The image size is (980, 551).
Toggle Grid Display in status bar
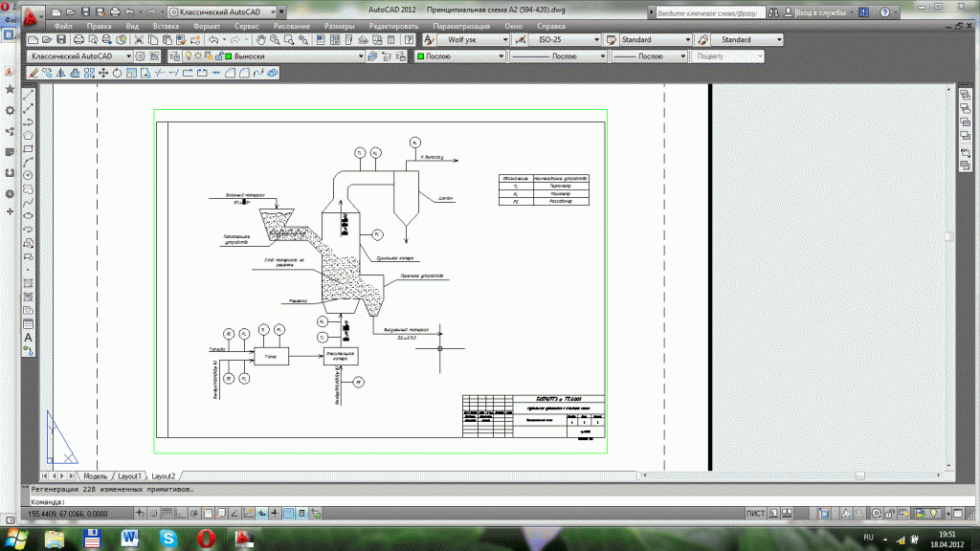pyautogui.click(x=167, y=514)
